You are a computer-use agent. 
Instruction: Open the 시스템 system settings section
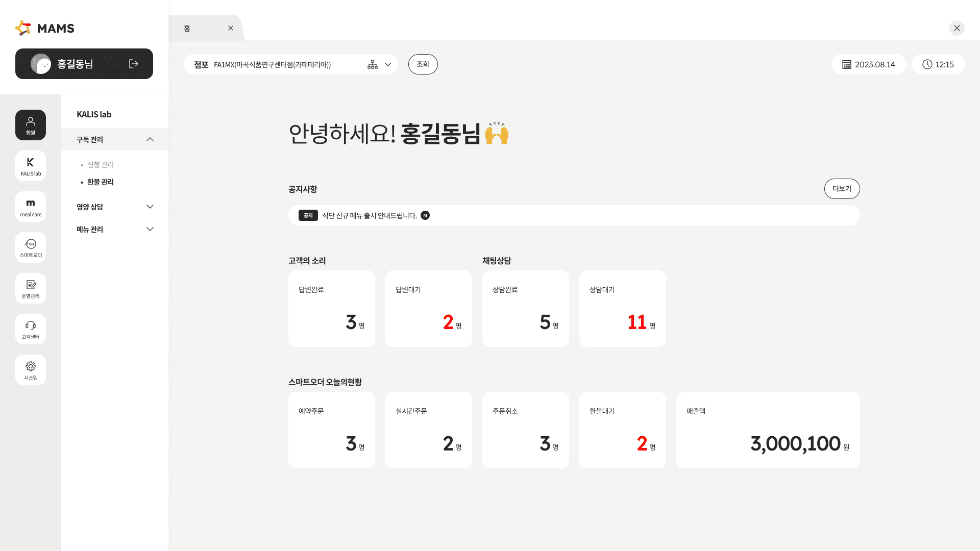30,369
